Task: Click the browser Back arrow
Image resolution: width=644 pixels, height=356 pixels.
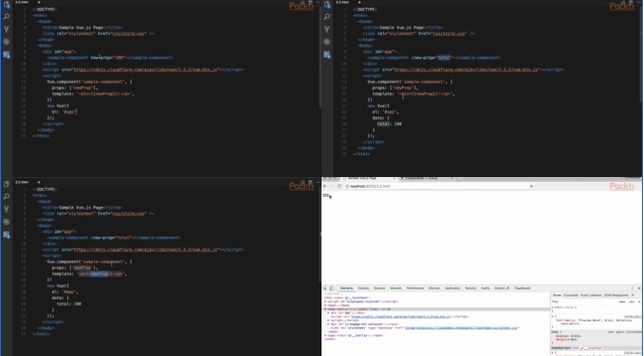Action: [324, 186]
